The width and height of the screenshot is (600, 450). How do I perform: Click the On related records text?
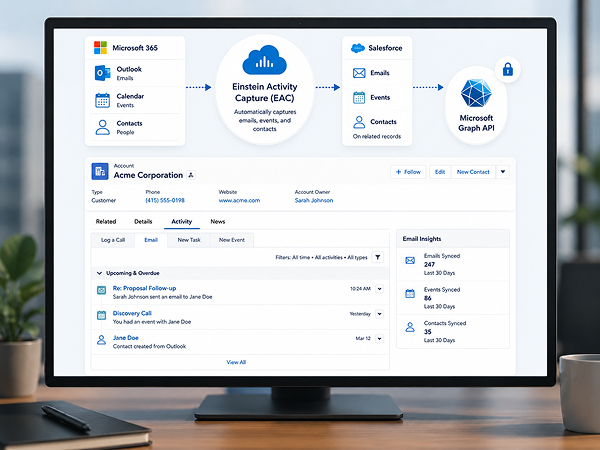coord(377,136)
